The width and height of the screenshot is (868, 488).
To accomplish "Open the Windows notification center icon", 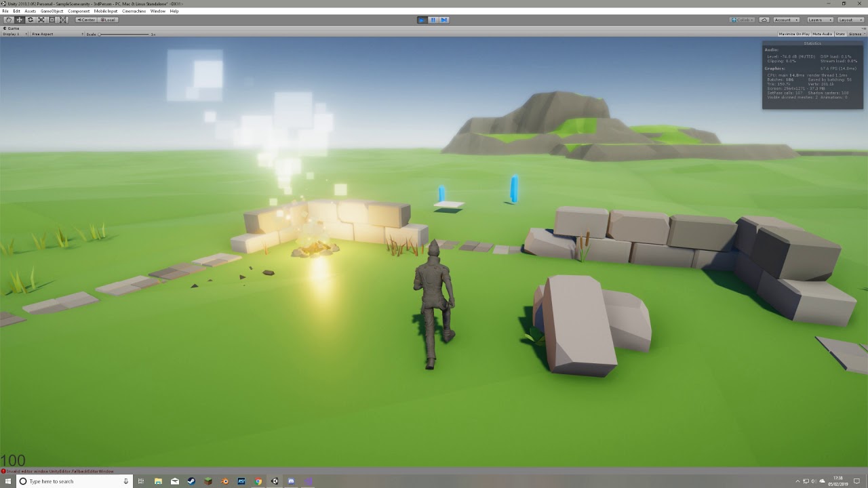I will pyautogui.click(x=856, y=481).
